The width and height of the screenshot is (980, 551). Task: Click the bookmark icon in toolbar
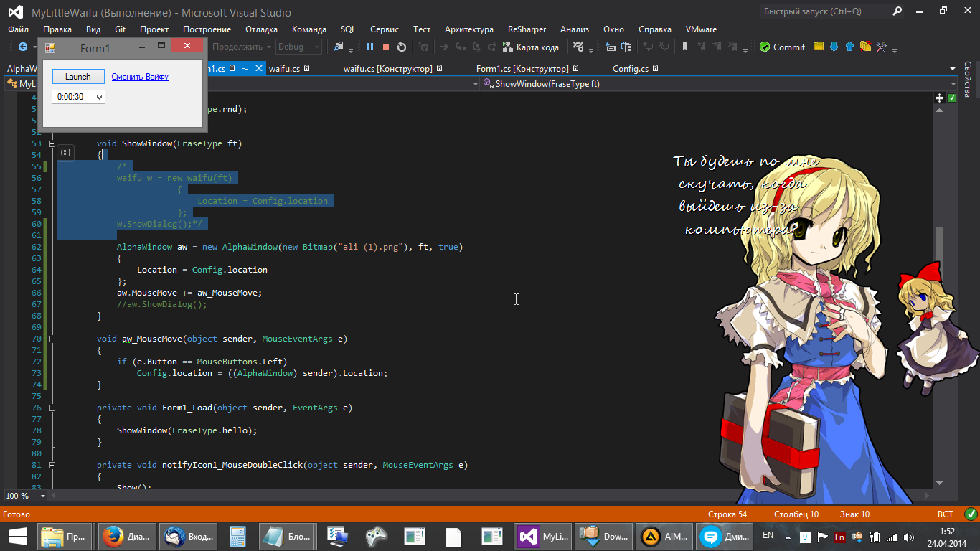[x=685, y=47]
